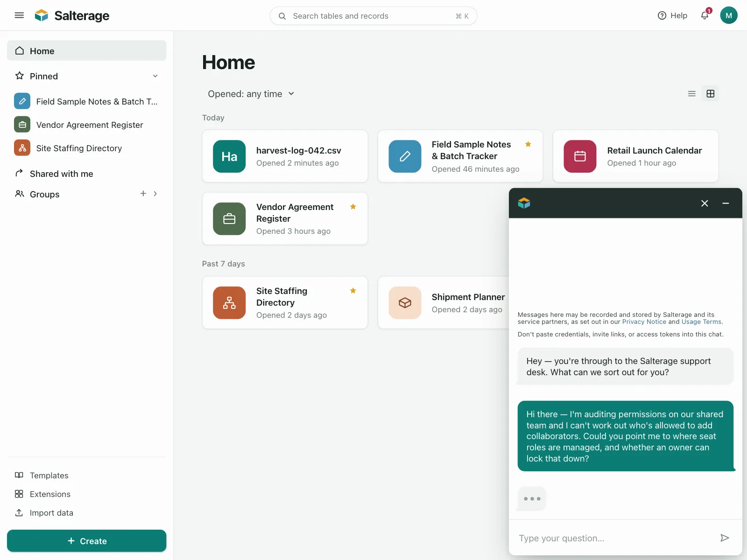The height and width of the screenshot is (560, 747).
Task: Go to Home in sidebar
Action: 86,51
